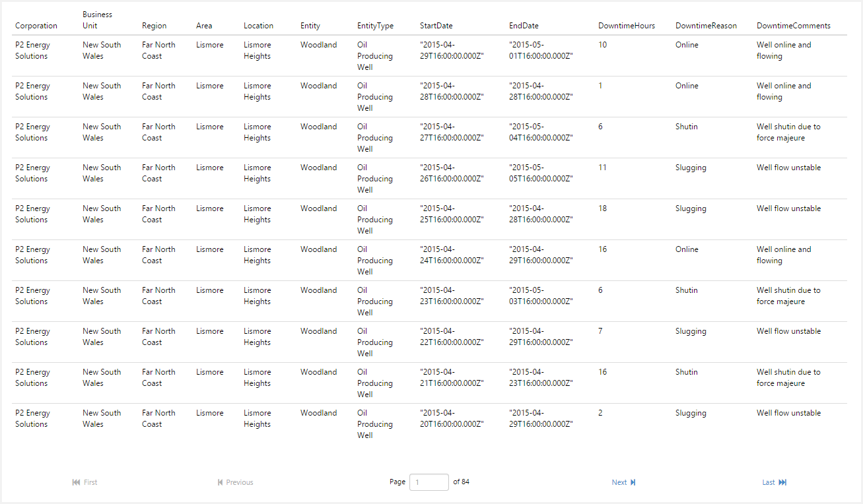The image size is (863, 504).
Task: Click the EntityType column header
Action: pos(375,26)
